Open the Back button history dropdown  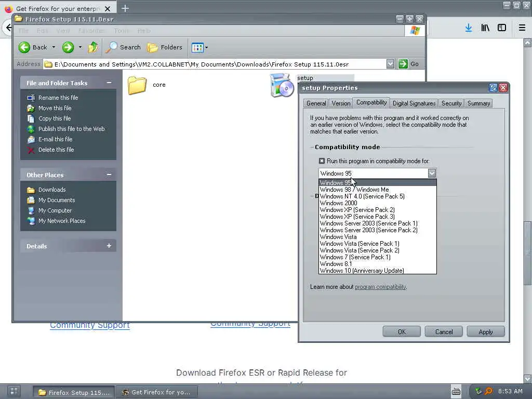coord(54,47)
